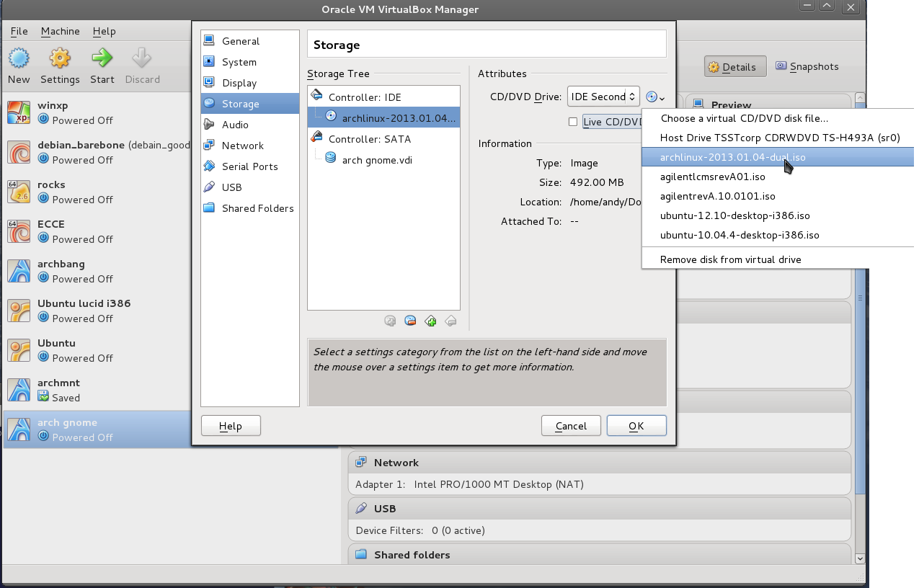Open machine Settings from the gear icon

click(60, 58)
